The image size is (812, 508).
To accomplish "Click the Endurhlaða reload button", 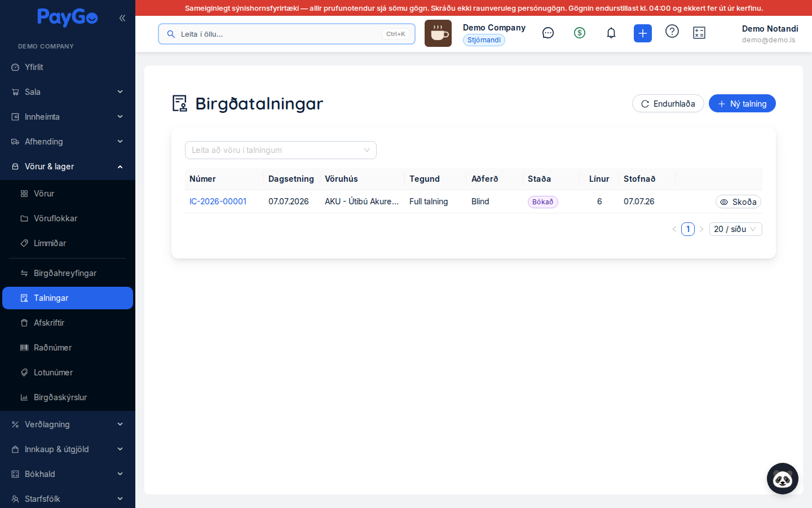I will coord(668,104).
